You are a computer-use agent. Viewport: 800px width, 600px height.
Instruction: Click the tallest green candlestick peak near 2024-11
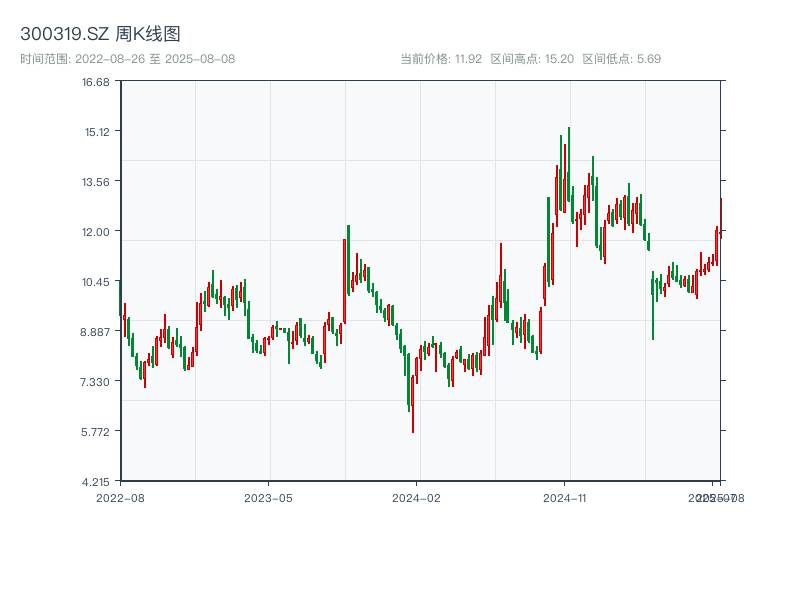click(x=569, y=163)
